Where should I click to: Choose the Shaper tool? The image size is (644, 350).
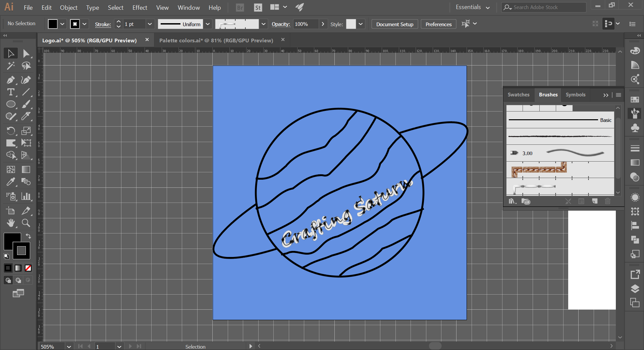pos(11,116)
